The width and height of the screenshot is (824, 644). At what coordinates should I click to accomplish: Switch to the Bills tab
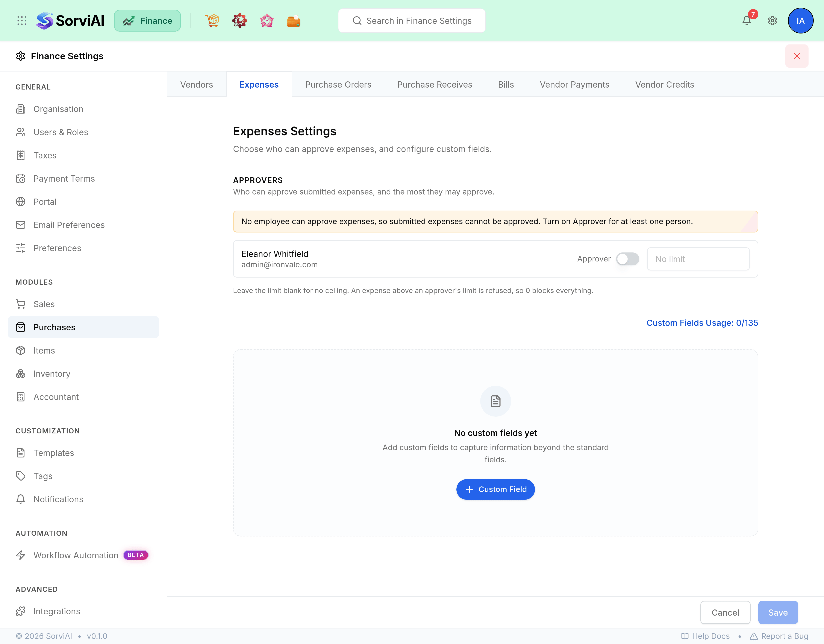tap(506, 85)
